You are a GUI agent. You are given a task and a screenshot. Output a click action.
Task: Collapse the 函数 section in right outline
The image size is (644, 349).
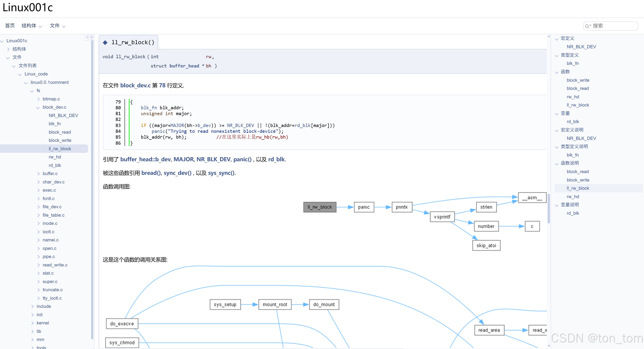557,72
